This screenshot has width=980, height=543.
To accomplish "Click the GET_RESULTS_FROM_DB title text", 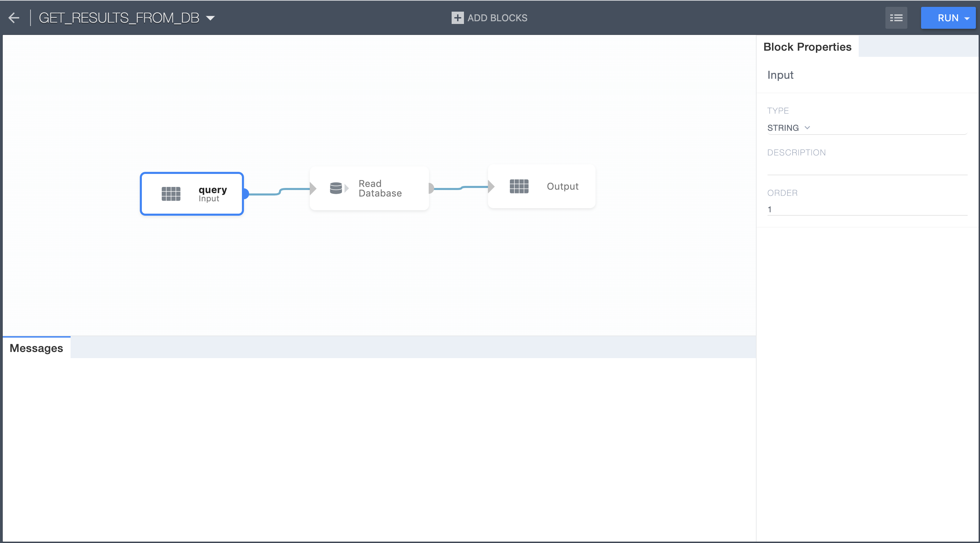I will click(x=119, y=18).
